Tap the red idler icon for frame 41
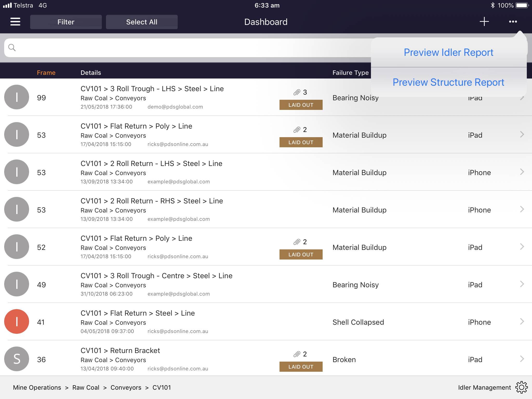532x399 pixels. [x=17, y=322]
